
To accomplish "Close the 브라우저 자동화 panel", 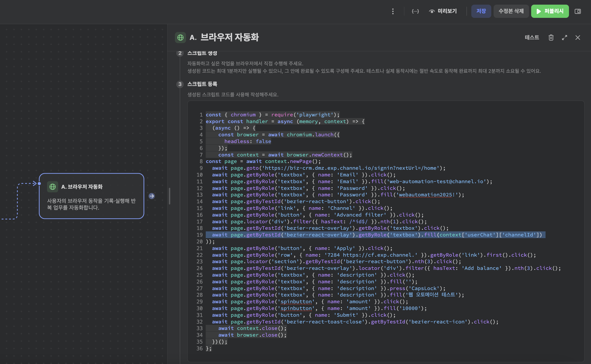I will tap(578, 38).
